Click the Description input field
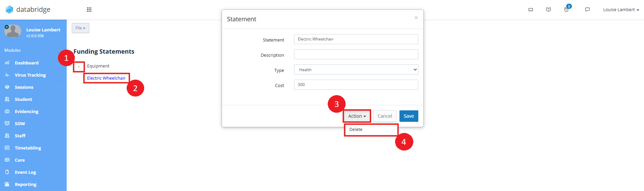The image size is (644, 191). point(356,54)
